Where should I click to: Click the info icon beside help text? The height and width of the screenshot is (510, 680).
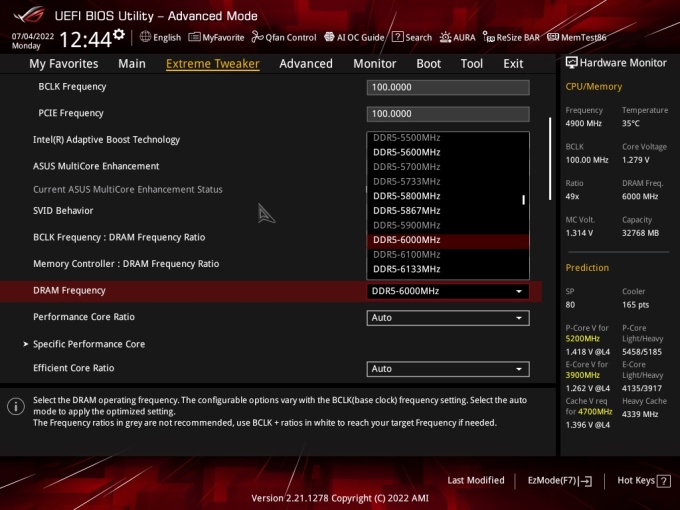click(16, 406)
